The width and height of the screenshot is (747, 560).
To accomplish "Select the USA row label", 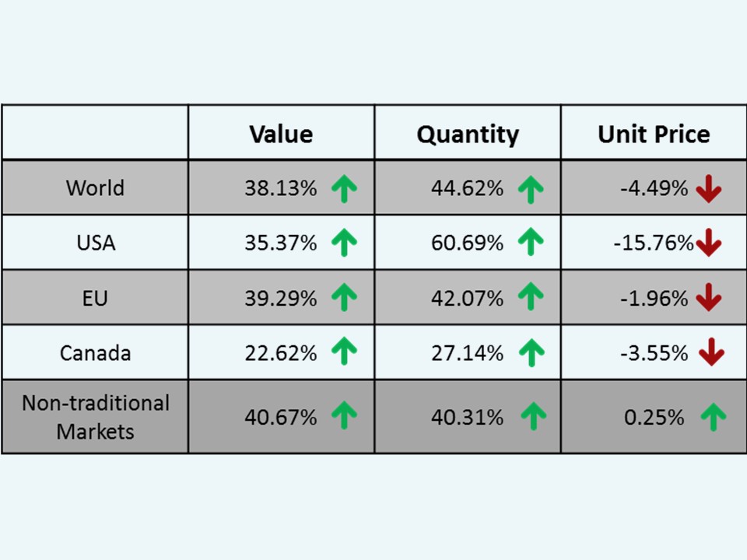I will (x=96, y=243).
